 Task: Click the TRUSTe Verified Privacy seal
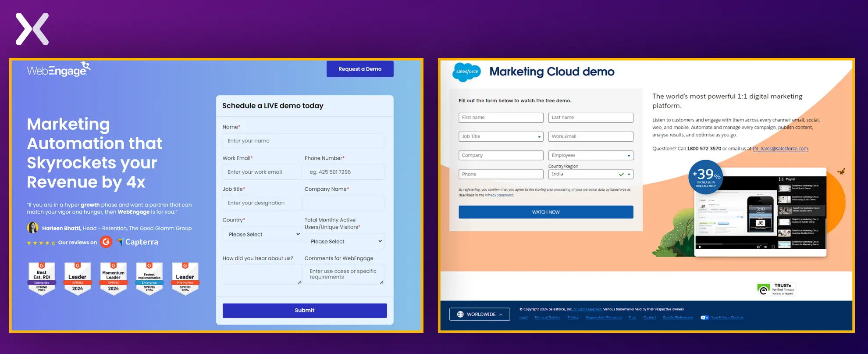776,289
